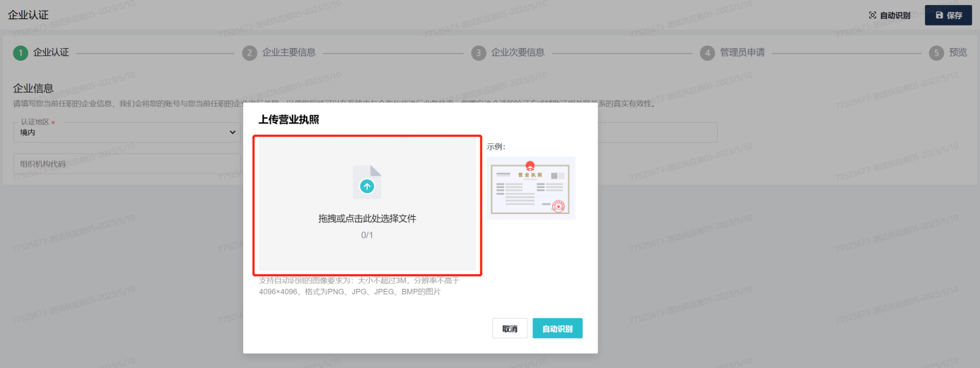The height and width of the screenshot is (368, 980).
Task: Click the 组织机构代码 input field
Action: click(127, 164)
